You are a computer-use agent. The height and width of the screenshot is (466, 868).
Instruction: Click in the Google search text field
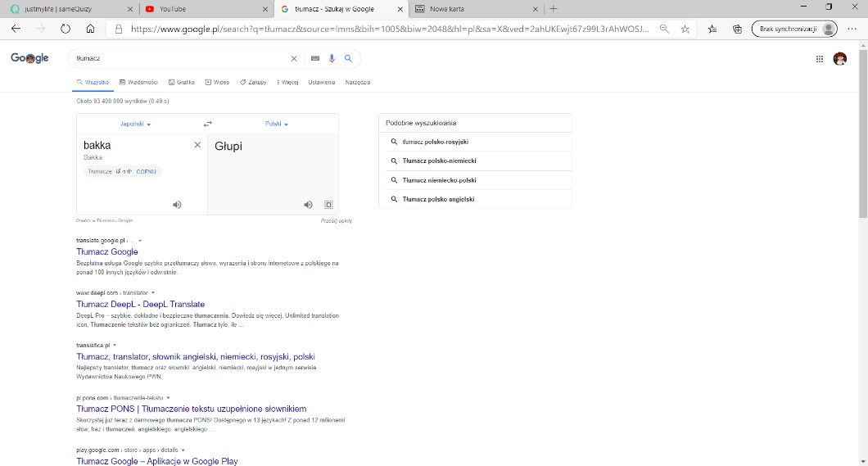pos(180,59)
